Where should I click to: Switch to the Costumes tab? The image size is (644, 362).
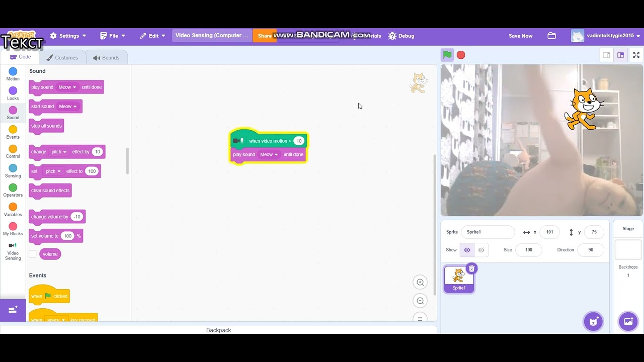point(62,57)
